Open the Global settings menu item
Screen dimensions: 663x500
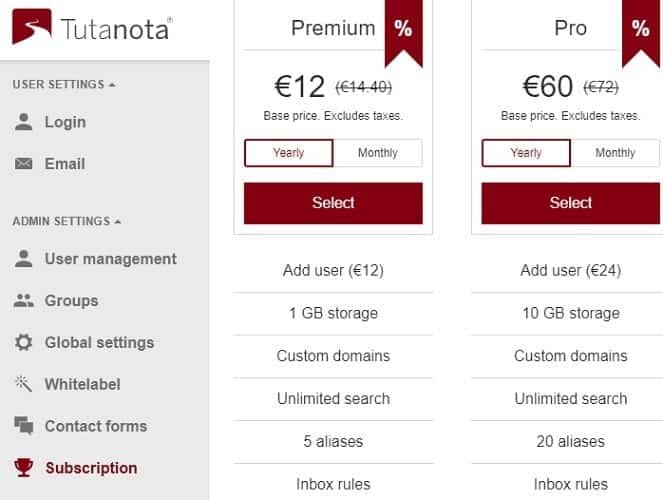click(x=99, y=342)
